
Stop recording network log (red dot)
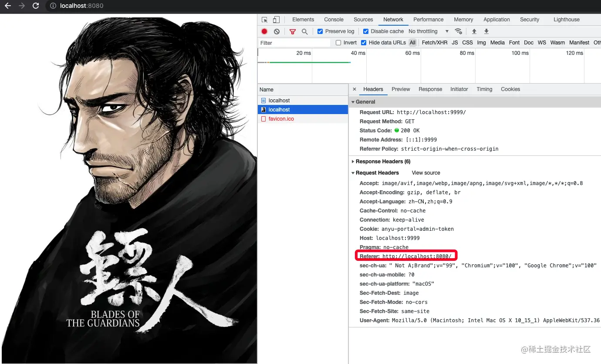(x=264, y=31)
